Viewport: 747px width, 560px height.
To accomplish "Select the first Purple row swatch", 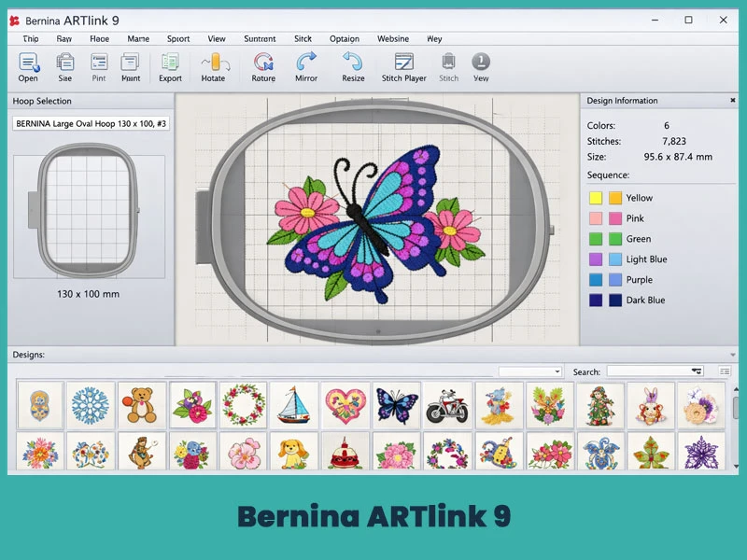I will tap(596, 279).
